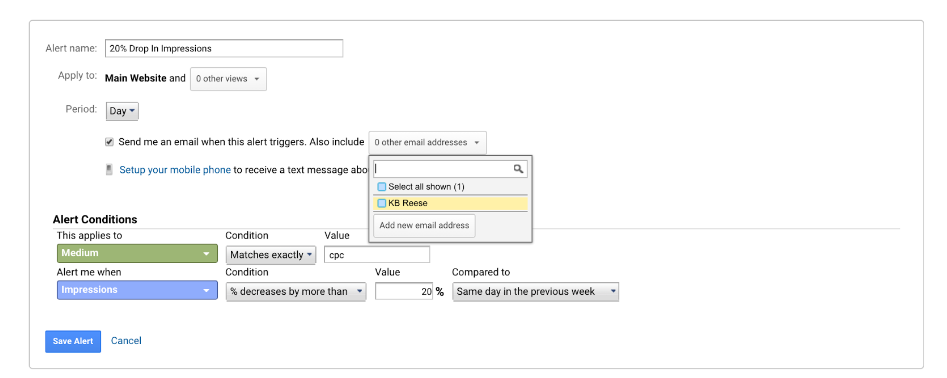Click the search magnifier icon in email popup
Screen dimensions: 947x378
[x=518, y=169]
